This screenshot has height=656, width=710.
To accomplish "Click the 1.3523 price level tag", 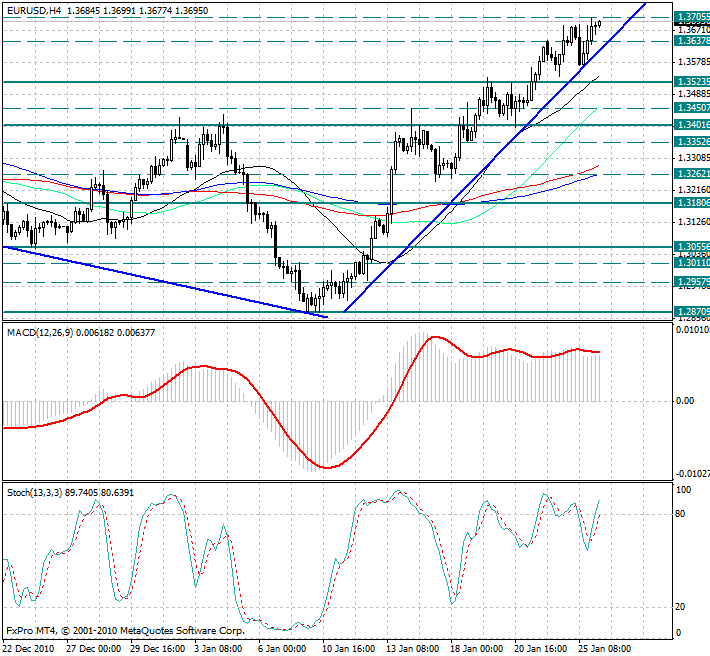I will 692,82.
